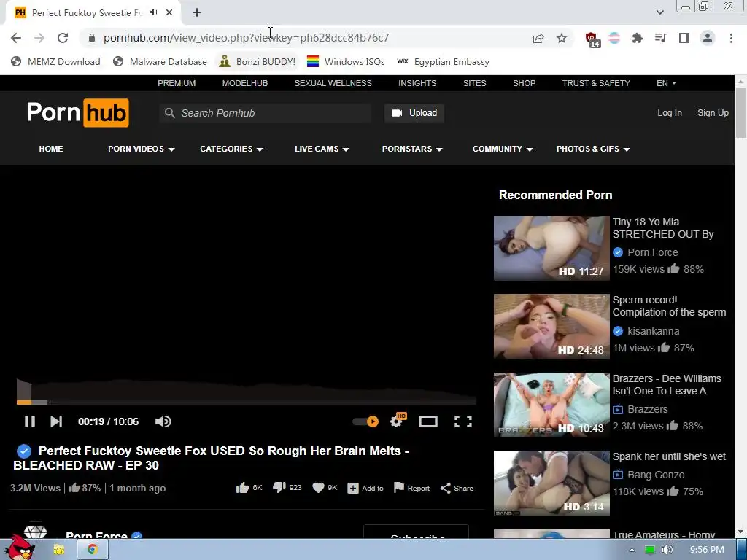Viewport: 747px width, 560px height.
Task: Open the kisankanna channel link
Action: (653, 331)
